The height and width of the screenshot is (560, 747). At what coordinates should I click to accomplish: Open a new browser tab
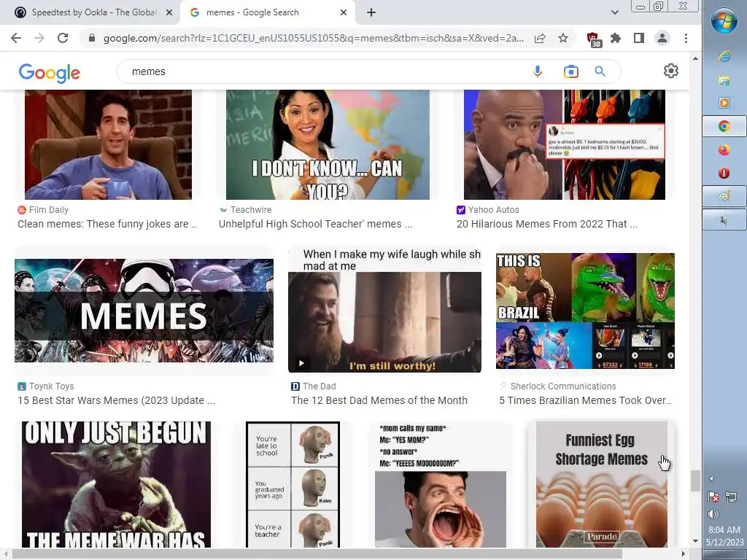tap(371, 13)
